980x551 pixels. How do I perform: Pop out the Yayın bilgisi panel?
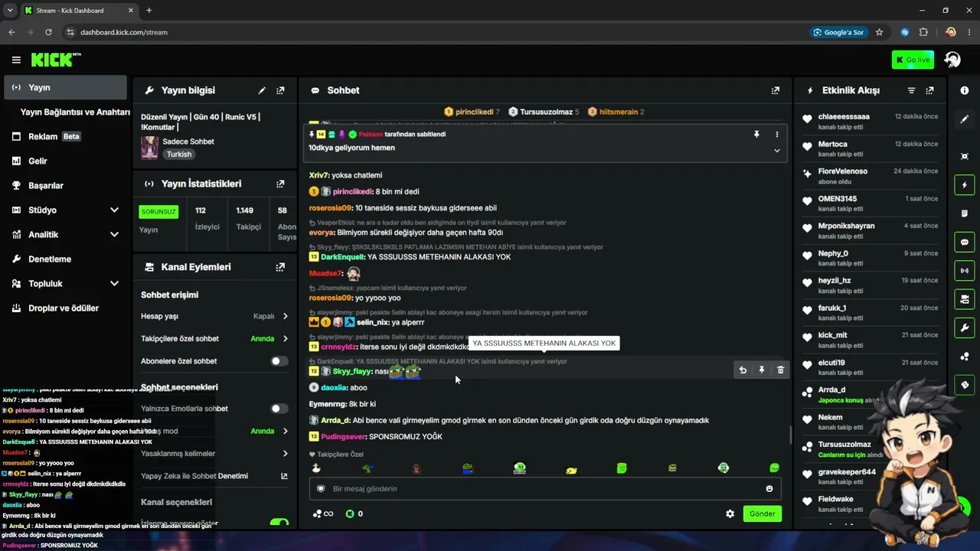pos(280,90)
